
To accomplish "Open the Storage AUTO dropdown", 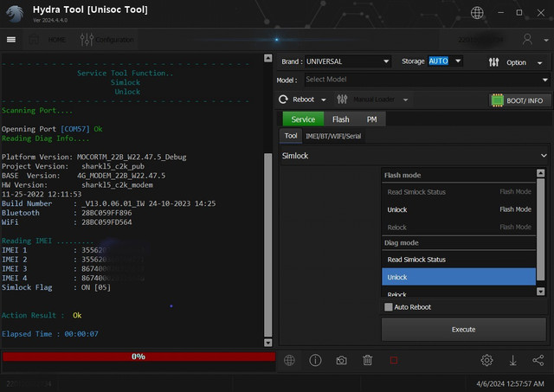I will pos(445,61).
